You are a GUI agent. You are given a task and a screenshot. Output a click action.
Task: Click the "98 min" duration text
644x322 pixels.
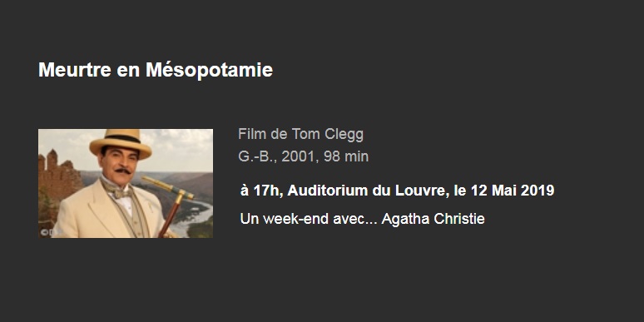pyautogui.click(x=346, y=156)
